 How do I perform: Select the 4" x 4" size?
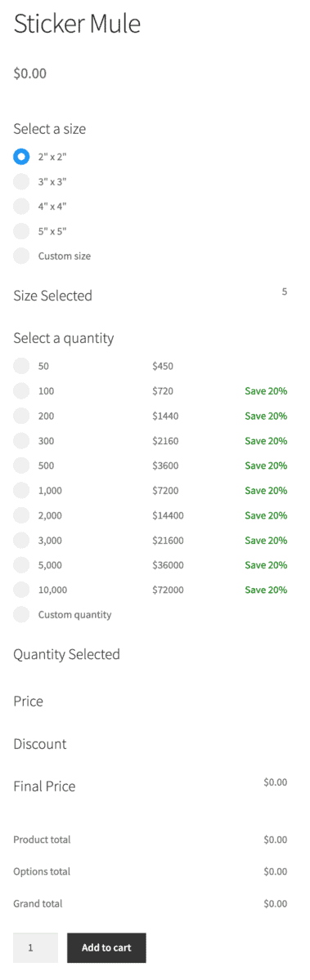coord(21,207)
